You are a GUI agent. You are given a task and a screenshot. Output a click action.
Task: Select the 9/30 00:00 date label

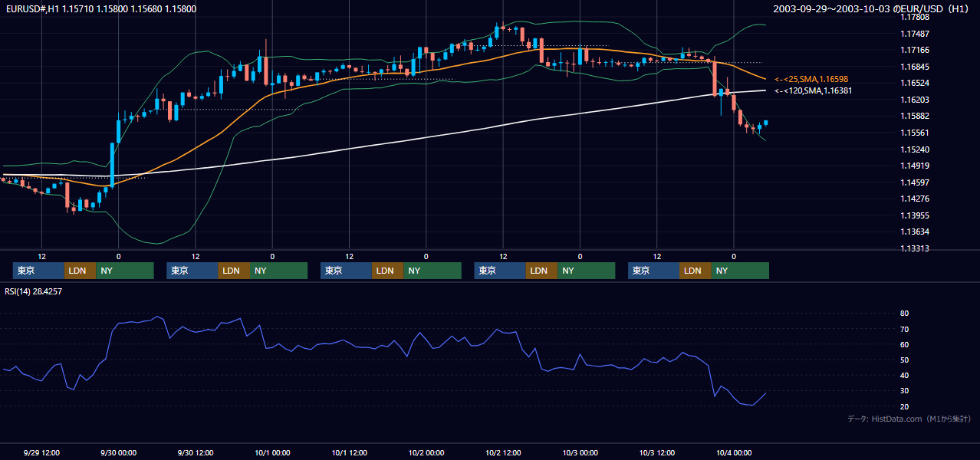119,452
